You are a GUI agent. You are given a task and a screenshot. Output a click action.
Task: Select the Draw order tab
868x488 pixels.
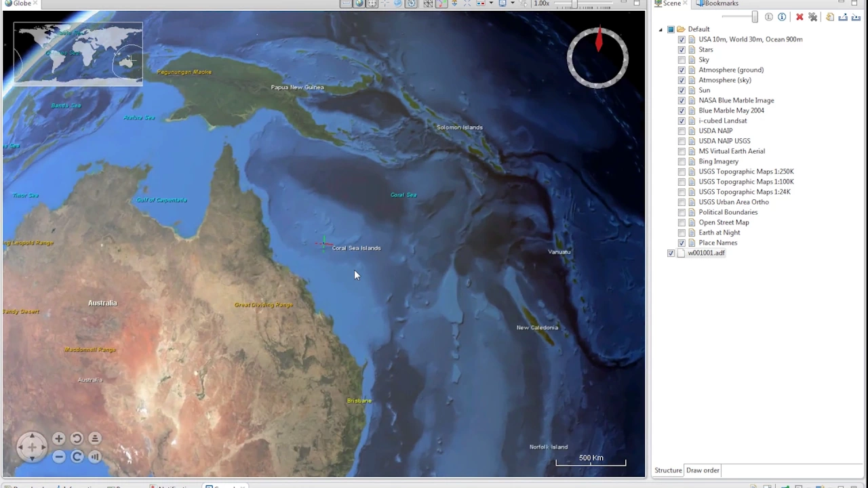click(x=703, y=470)
